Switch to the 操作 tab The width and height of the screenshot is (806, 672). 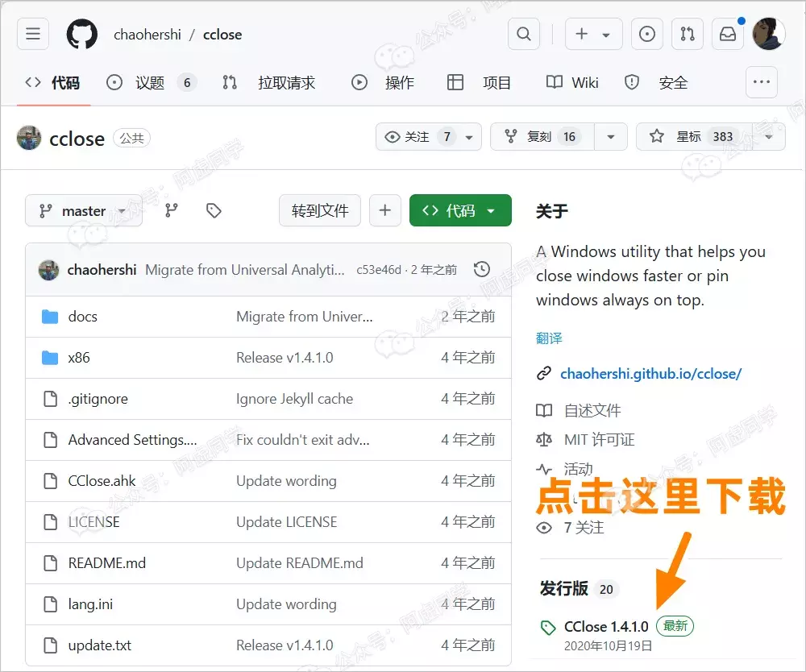[x=382, y=82]
